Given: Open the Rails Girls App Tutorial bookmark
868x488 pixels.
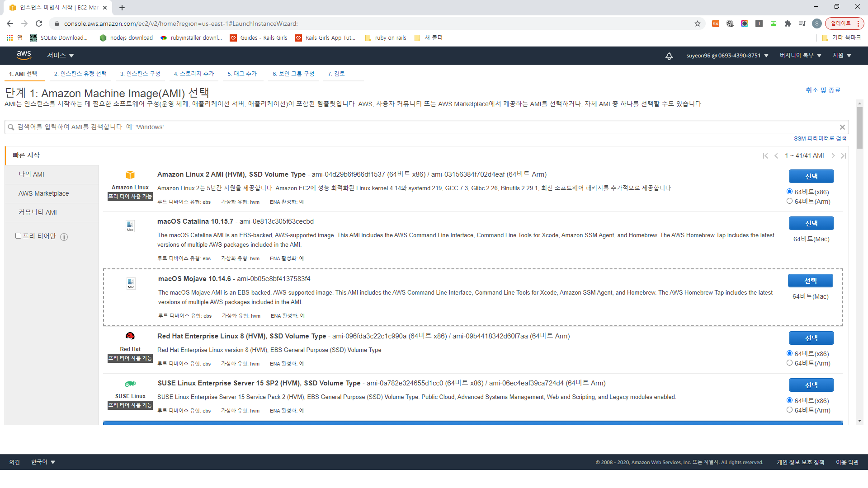Looking at the screenshot, I should point(325,38).
